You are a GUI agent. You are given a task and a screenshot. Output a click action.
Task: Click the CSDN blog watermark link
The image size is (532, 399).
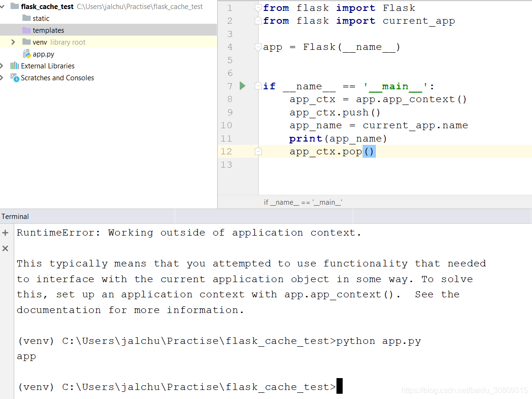(x=464, y=389)
